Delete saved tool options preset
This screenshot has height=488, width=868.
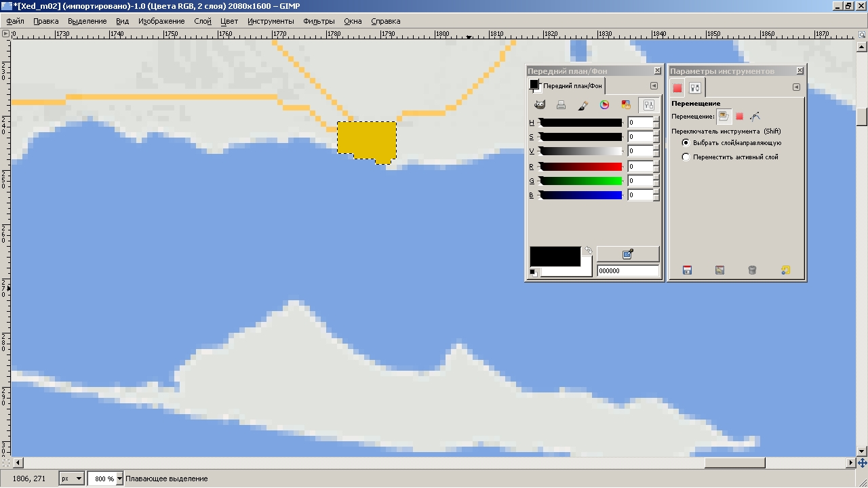[752, 270]
